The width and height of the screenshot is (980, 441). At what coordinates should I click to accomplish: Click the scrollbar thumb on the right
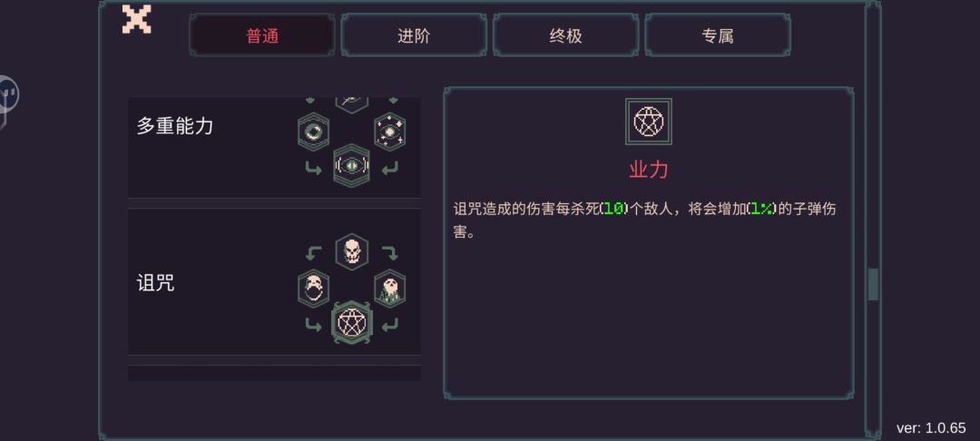(x=873, y=284)
